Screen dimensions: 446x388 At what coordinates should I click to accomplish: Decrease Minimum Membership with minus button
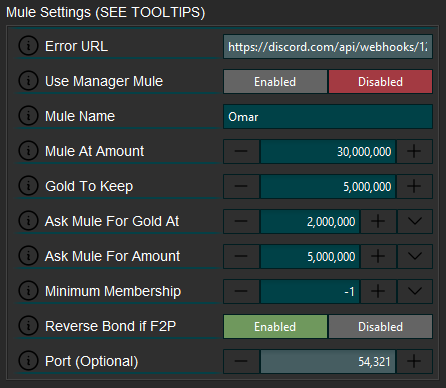(x=241, y=291)
